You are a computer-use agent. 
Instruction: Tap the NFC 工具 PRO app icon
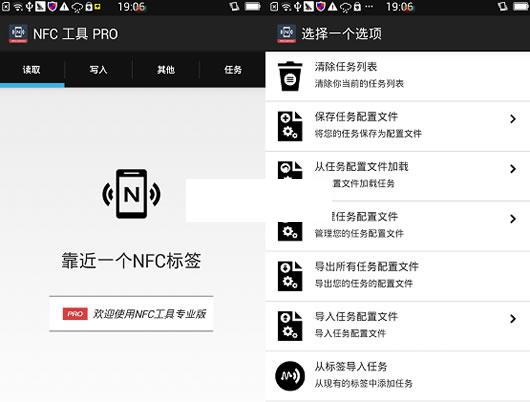coord(18,33)
